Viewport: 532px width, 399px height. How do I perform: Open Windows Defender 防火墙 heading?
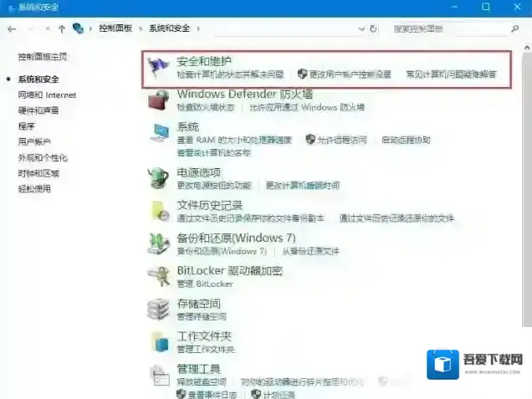(244, 94)
